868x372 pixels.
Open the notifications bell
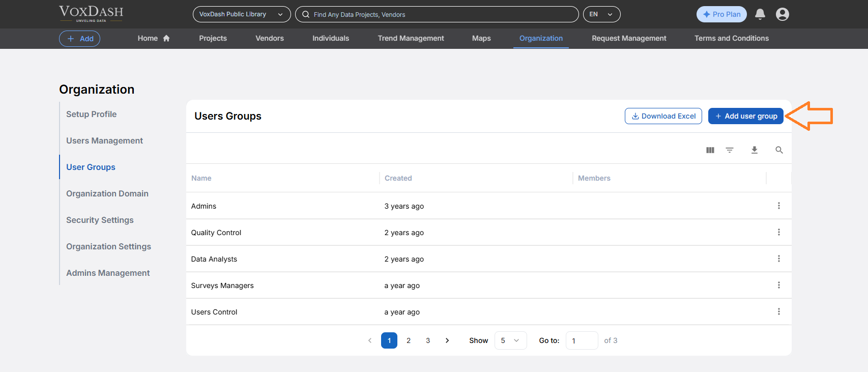[760, 14]
